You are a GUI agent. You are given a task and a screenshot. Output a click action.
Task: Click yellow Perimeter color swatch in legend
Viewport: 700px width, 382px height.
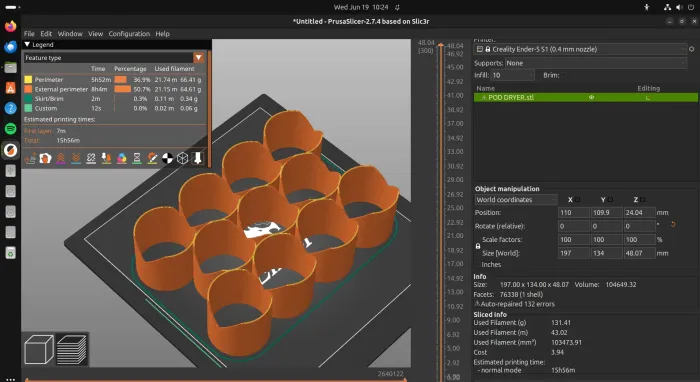28,79
